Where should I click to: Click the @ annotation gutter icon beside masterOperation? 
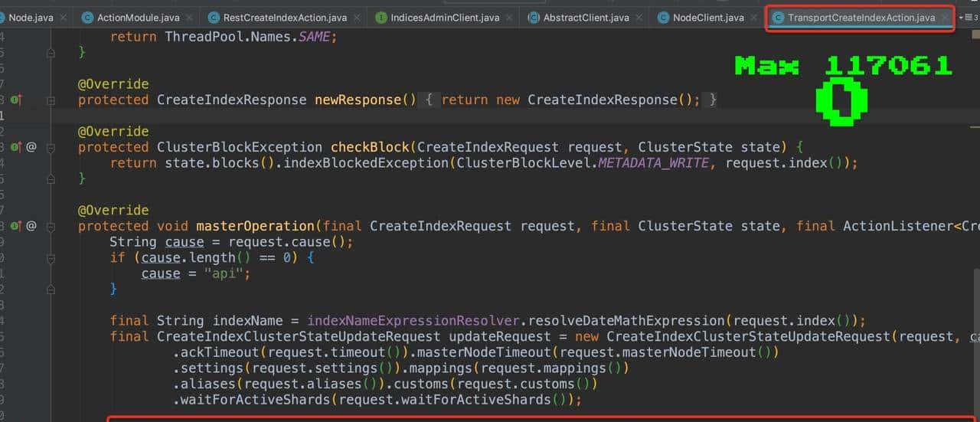[x=31, y=226]
